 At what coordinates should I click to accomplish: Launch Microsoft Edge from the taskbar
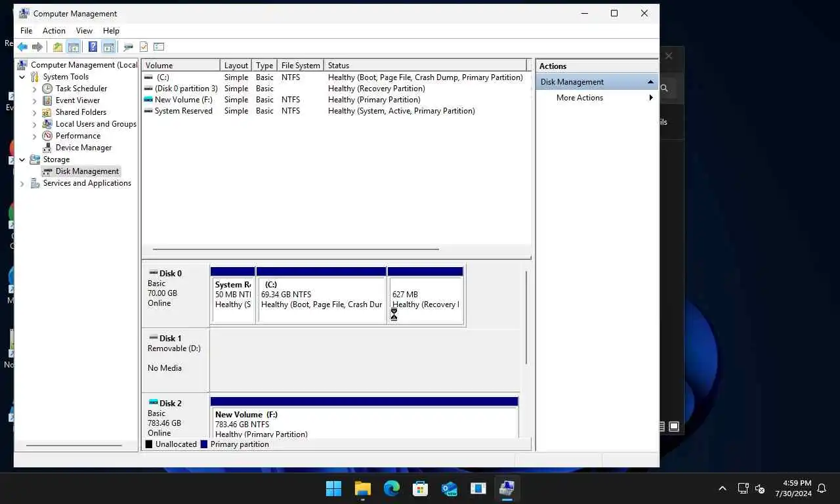pos(392,488)
